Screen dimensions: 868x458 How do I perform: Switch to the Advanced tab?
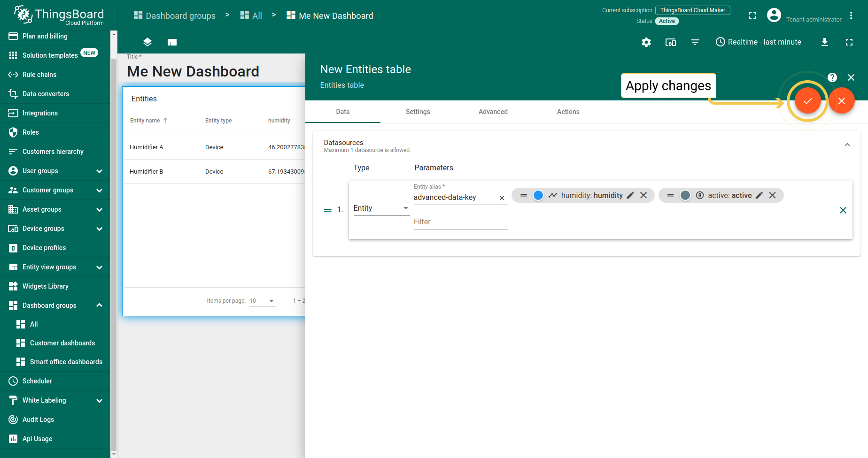pos(493,112)
